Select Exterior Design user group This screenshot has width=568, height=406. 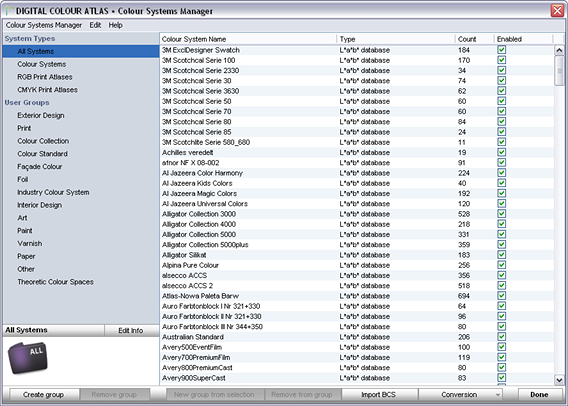[81, 115]
